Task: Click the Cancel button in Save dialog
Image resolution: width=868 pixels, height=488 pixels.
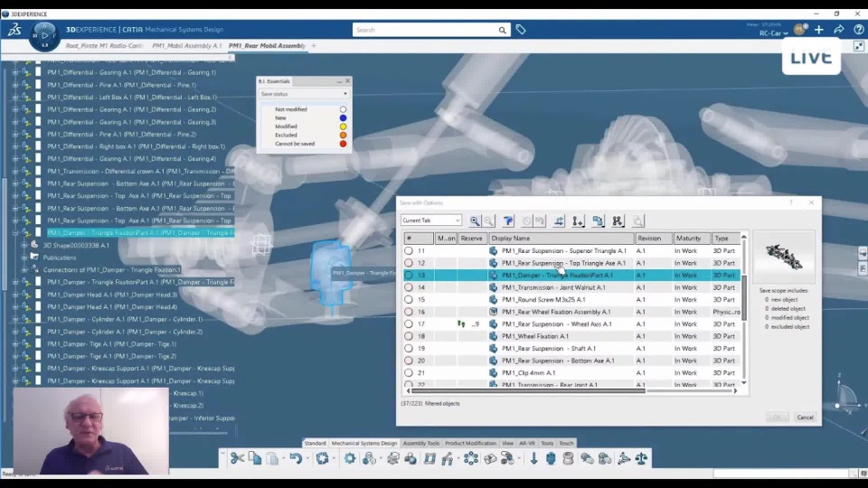Action: pyautogui.click(x=805, y=418)
